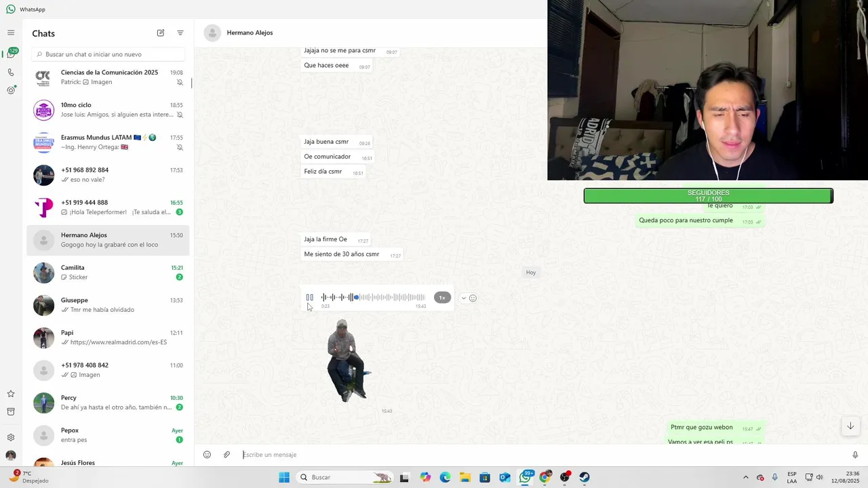Image resolution: width=868 pixels, height=488 pixels.
Task: Open the Windows Start menu
Action: [284, 477]
